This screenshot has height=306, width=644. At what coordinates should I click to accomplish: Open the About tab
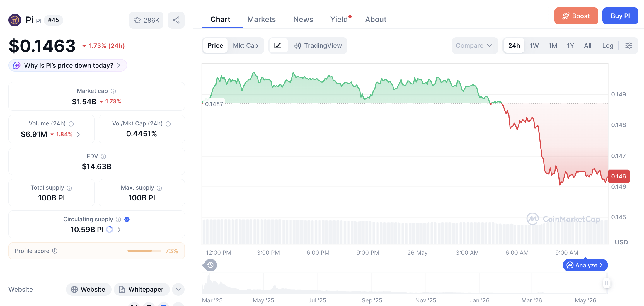click(x=376, y=19)
